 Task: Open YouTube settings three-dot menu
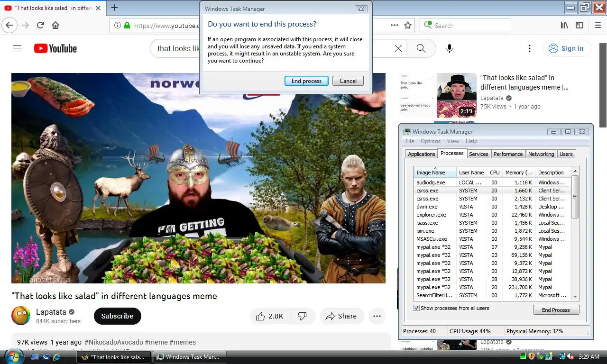[x=530, y=48]
